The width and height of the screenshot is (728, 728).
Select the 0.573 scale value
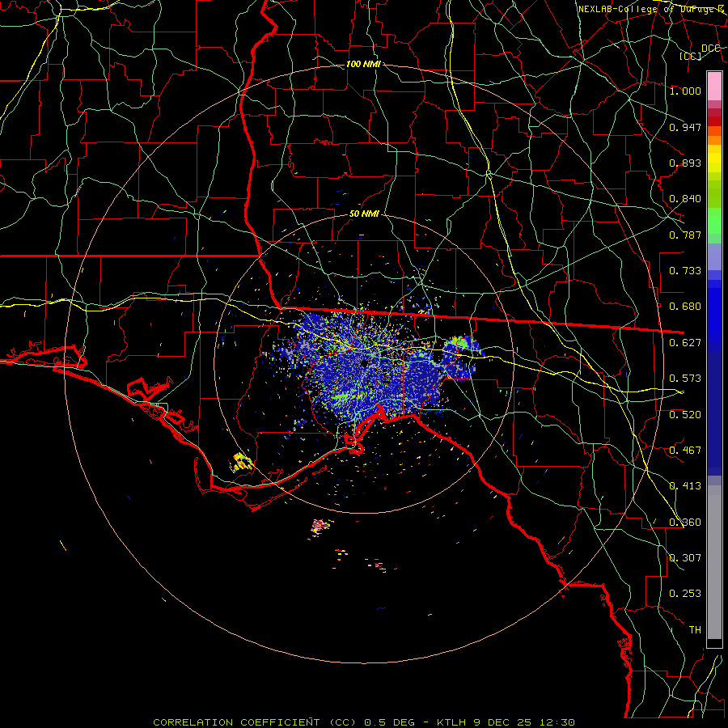coord(685,379)
